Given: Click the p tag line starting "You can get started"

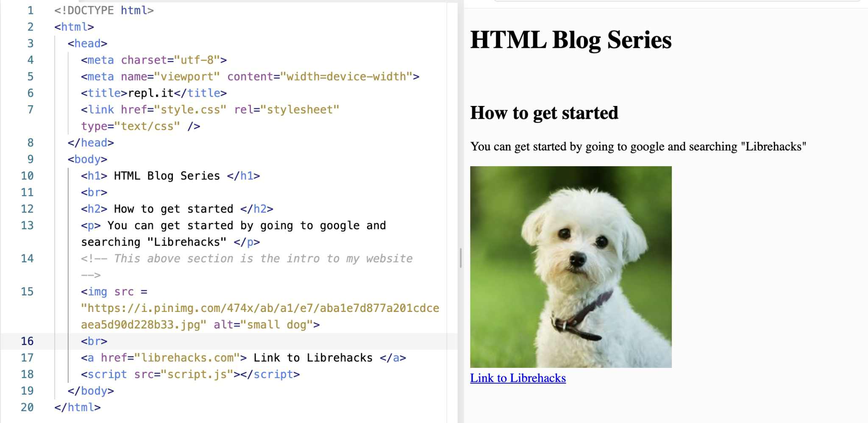Looking at the screenshot, I should (234, 225).
